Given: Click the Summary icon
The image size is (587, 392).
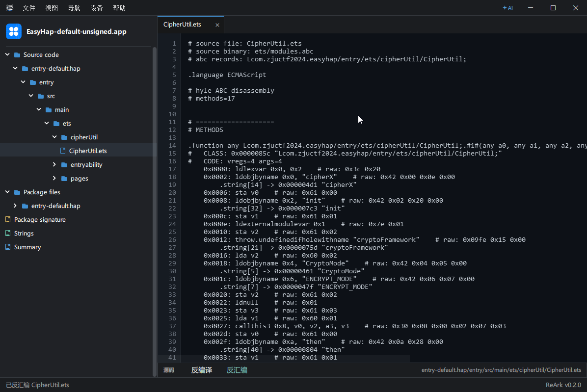Looking at the screenshot, I should [x=8, y=247].
